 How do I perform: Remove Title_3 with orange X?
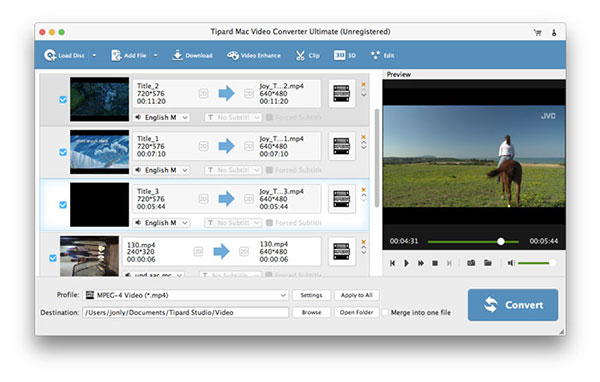364,189
